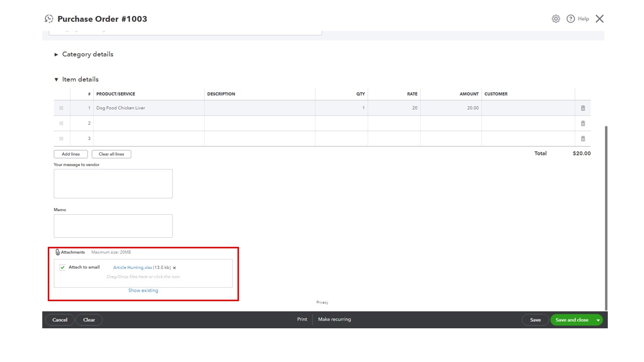This screenshot has height=362, width=644.
Task: Open the Save and close dropdown arrow
Action: (x=597, y=320)
